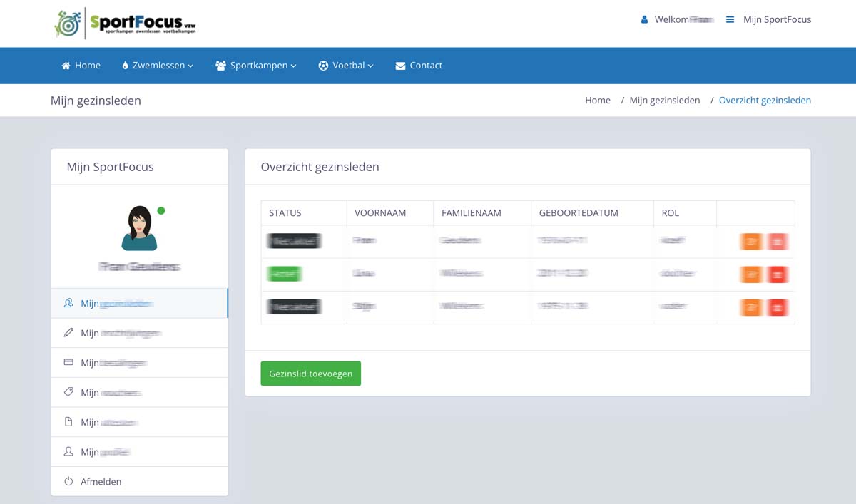Click the profile avatar picture in the sidebar
This screenshot has height=504, width=856.
tap(139, 228)
